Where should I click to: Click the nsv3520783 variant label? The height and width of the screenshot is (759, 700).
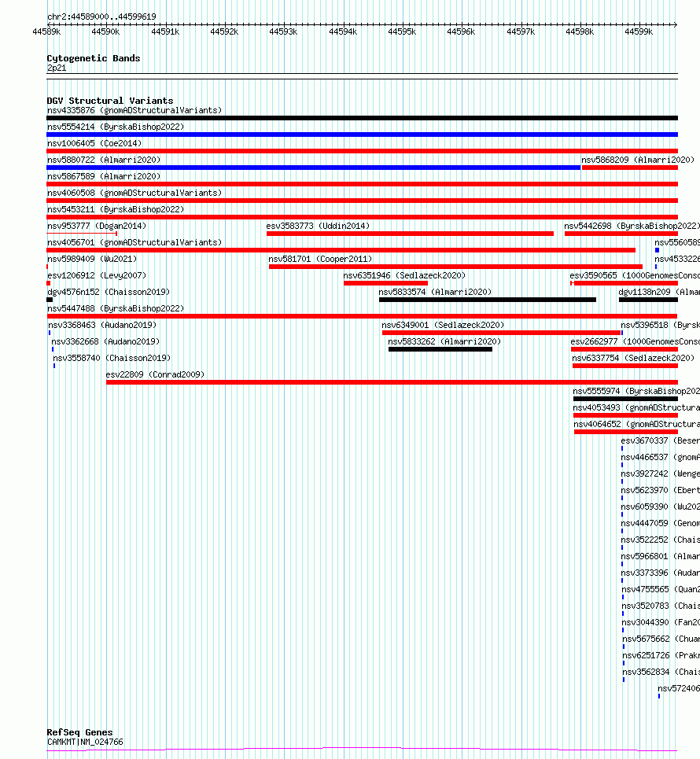click(661, 606)
